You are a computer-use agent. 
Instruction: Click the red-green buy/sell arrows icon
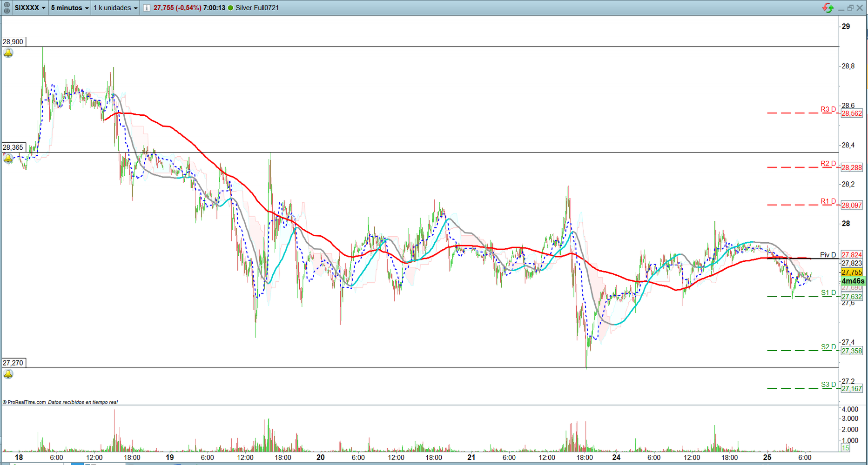coord(828,8)
